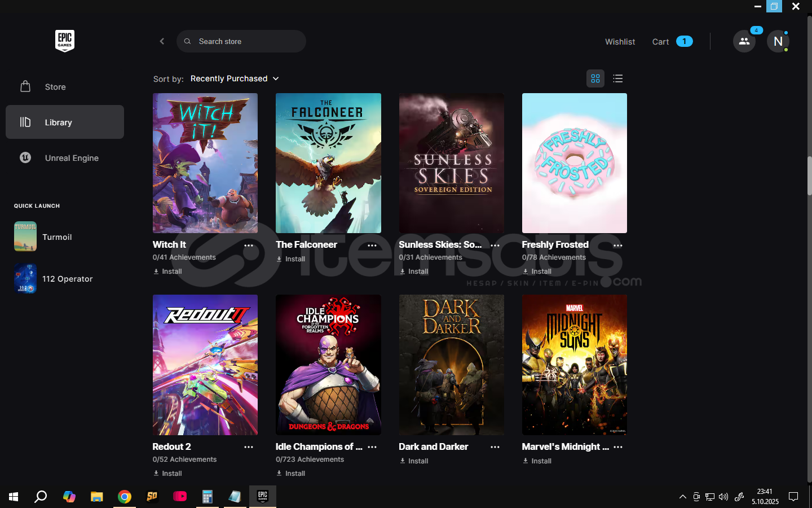Open the three-dot menu for Freshly Frosted

point(618,246)
